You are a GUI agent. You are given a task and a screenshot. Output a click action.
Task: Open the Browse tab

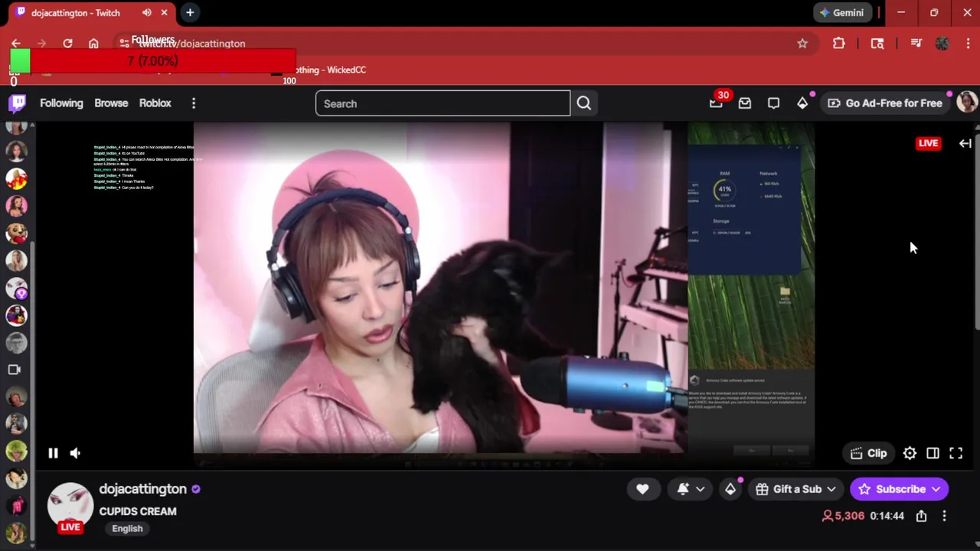(111, 103)
